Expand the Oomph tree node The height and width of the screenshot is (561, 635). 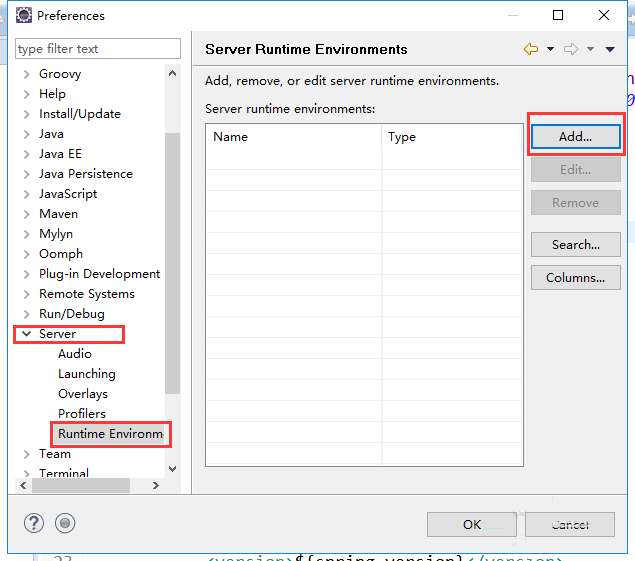point(27,254)
